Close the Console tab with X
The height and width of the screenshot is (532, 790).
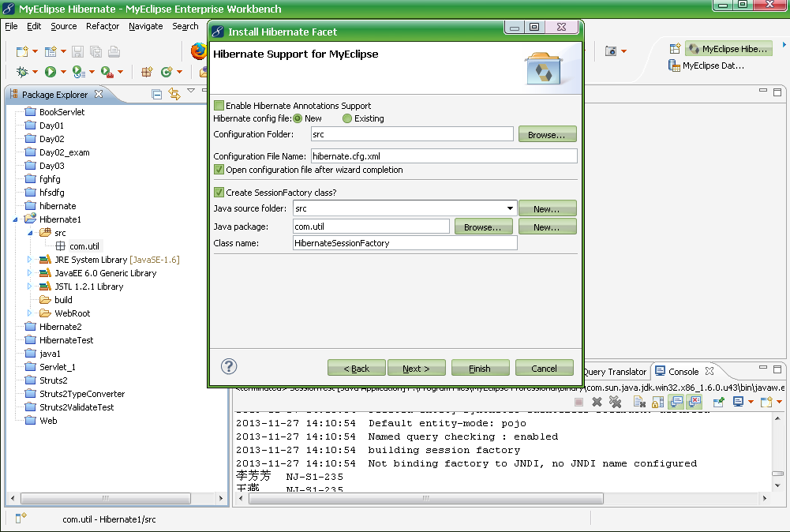click(x=710, y=371)
